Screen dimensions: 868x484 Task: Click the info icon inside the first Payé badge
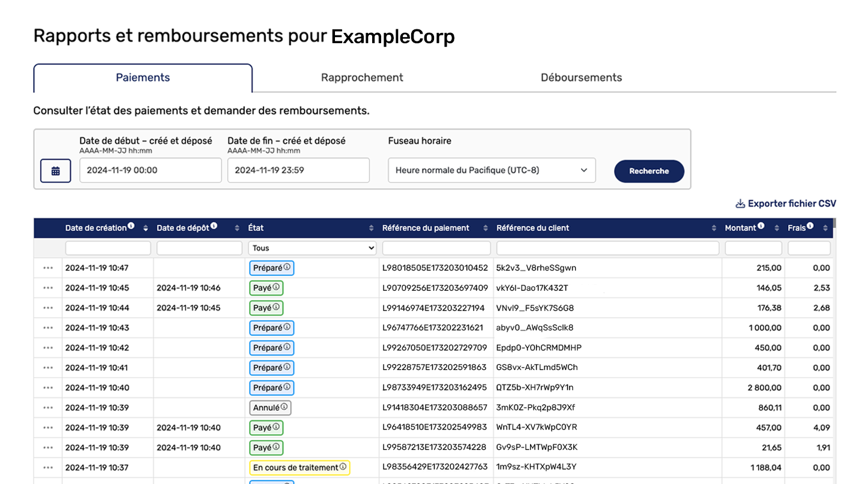276,288
